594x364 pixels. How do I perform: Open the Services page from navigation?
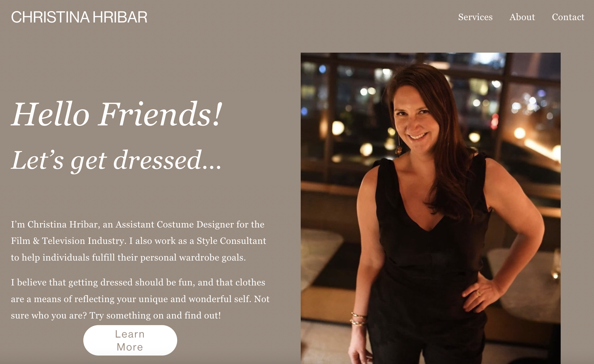475,17
